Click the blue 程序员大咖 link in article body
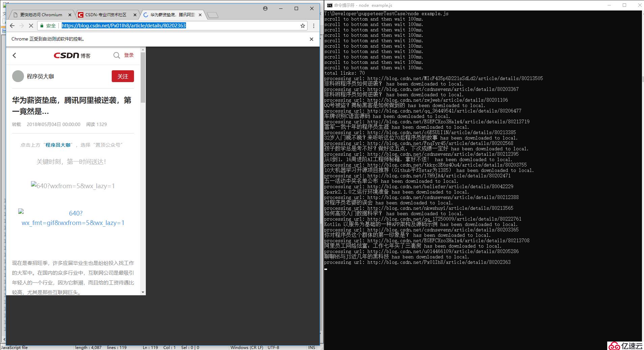644x350 pixels. 58,145
